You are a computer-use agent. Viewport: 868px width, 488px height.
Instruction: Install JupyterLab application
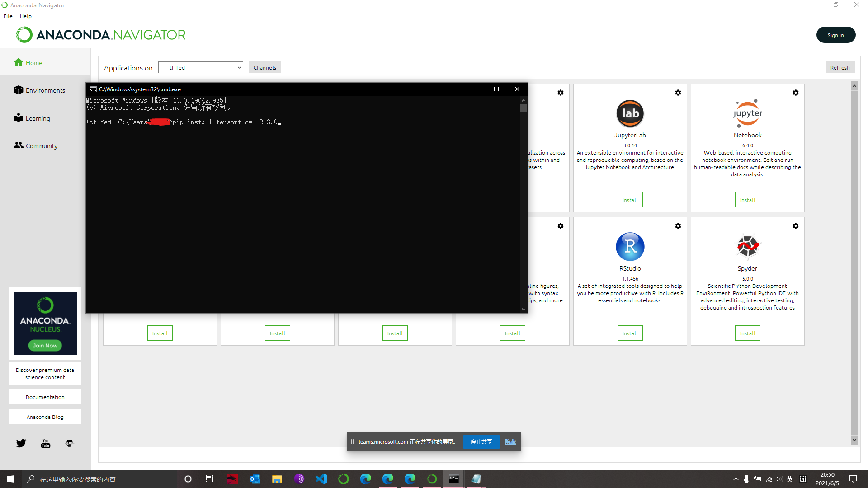[630, 200]
